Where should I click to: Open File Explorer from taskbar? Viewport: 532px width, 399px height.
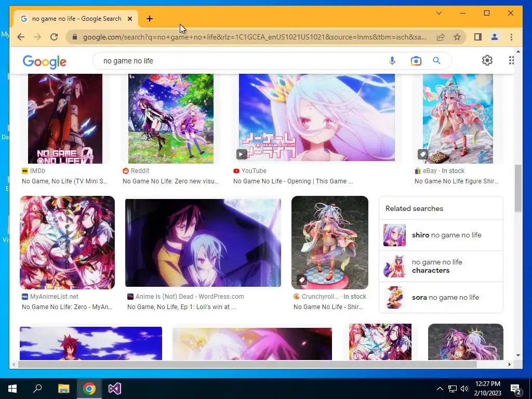click(63, 389)
